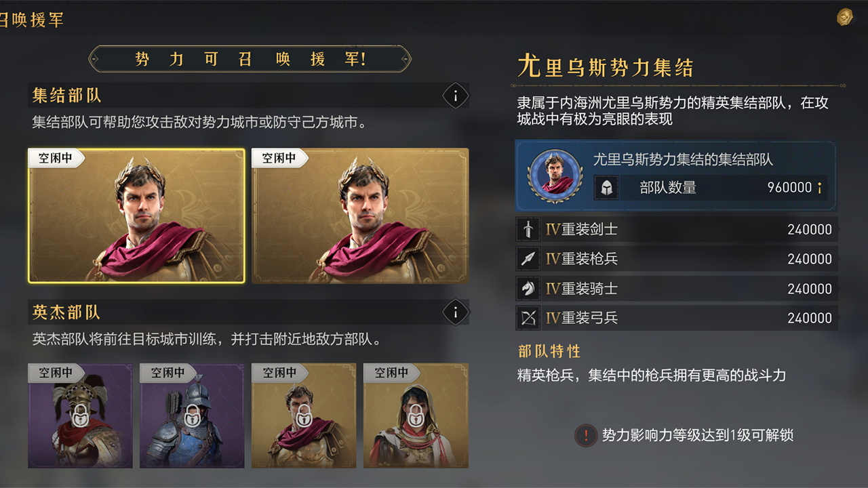Click the bow icon for 重装弓兵

(528, 318)
